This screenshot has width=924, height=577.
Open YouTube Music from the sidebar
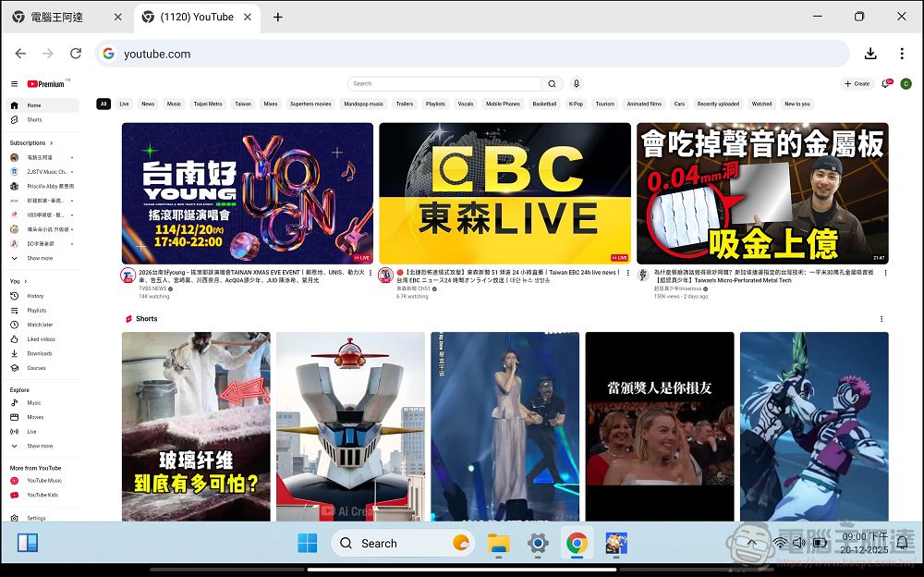pyautogui.click(x=43, y=480)
